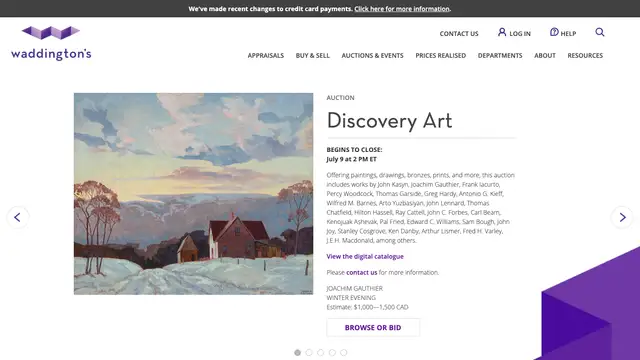Click the Waddington's logo
The image size is (640, 360).
(51, 43)
